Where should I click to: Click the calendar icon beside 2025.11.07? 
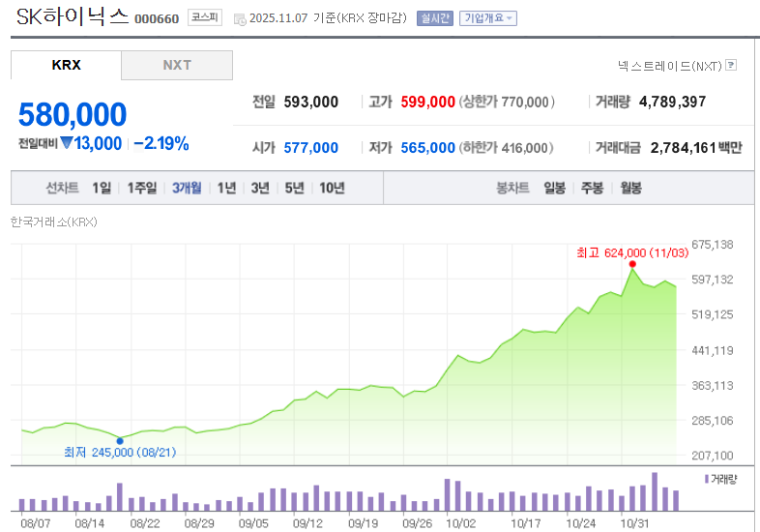[240, 19]
